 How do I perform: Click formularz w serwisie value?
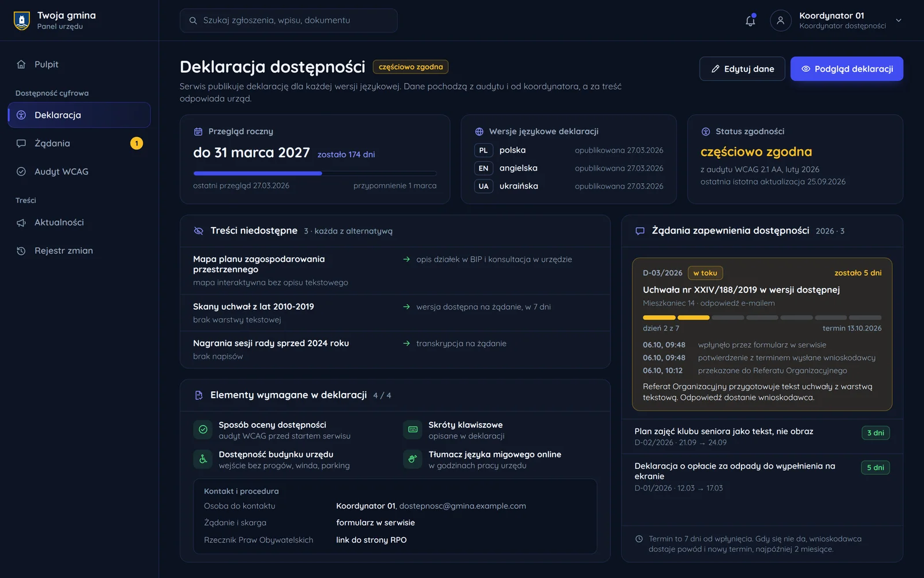pos(375,523)
